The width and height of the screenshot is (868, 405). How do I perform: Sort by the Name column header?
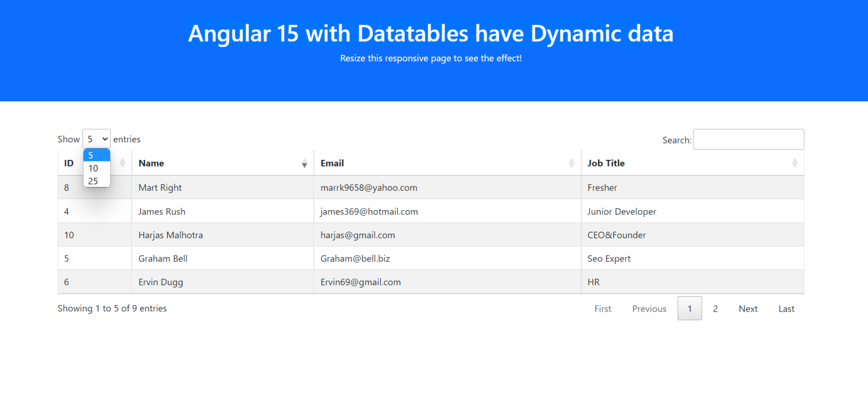pos(151,163)
